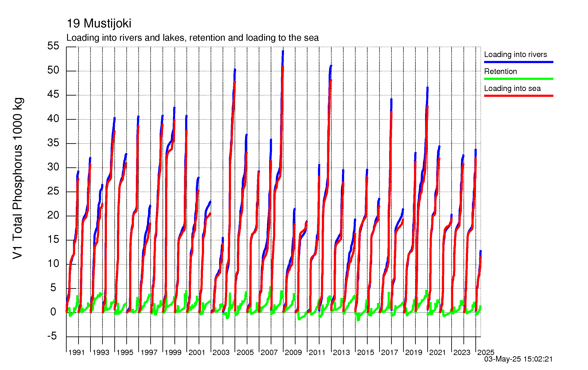The height and width of the screenshot is (370, 588).
Task: Click the blue legend line swatch
Action: pos(518,62)
